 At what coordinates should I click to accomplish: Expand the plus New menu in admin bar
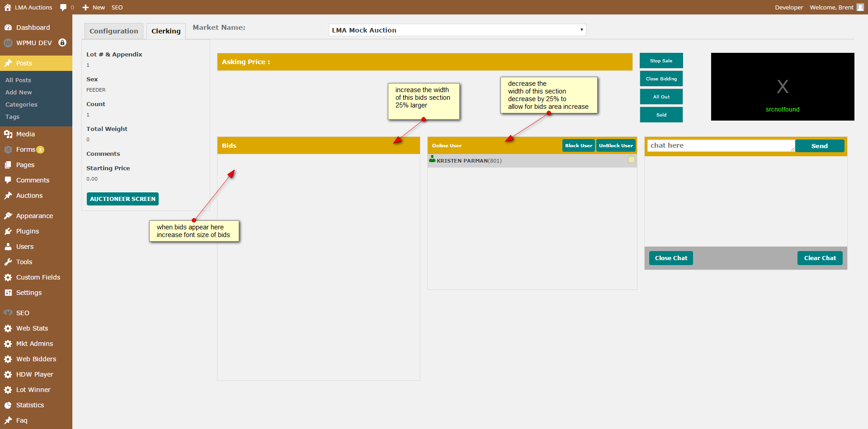point(94,7)
